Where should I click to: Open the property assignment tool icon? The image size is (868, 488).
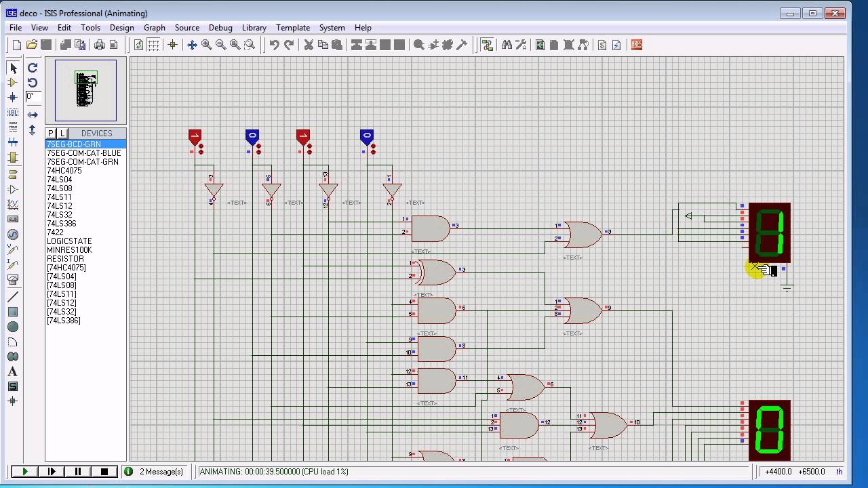[521, 45]
